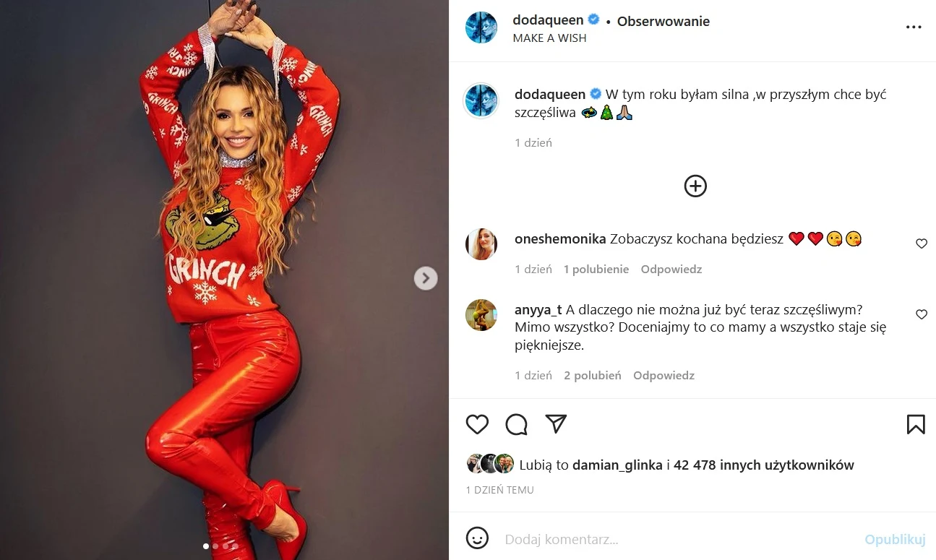
Task: View the 42 478 innych użytkowników likes list
Action: [764, 465]
